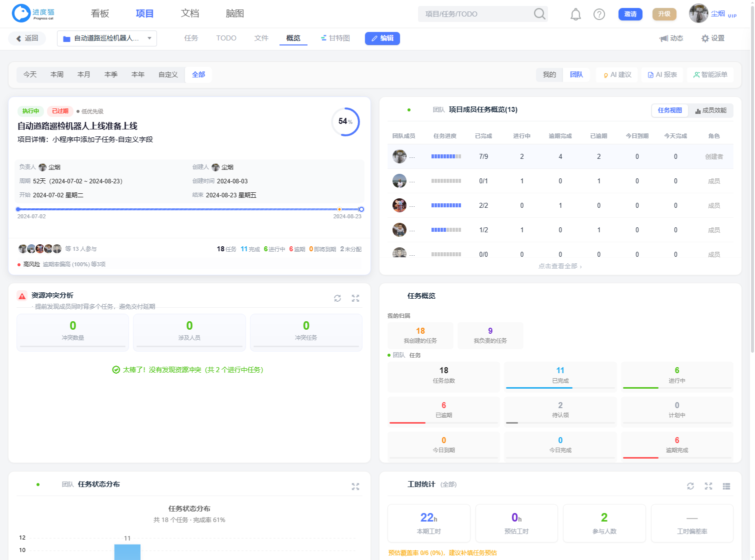Open the project selector dropdown
Viewport: 755px width, 560px height.
click(x=107, y=38)
